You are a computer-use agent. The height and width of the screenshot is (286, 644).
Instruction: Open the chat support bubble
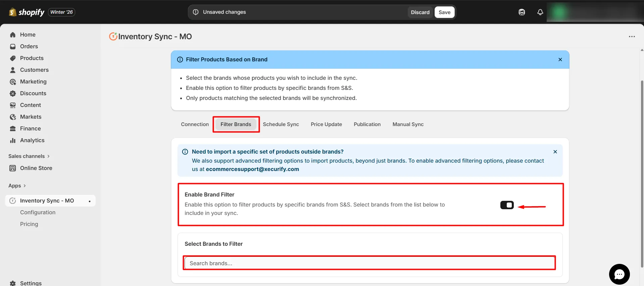(x=619, y=274)
